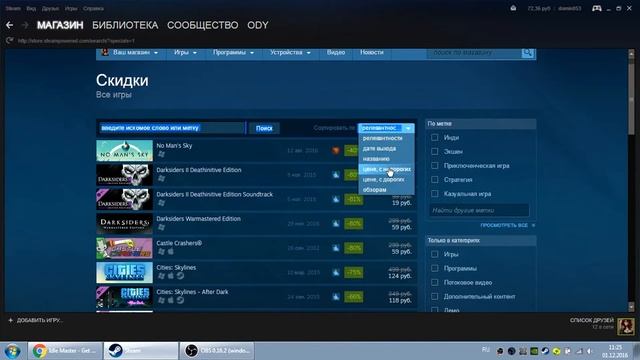Select sort by цене, с дорогих option
Screen dimensions: 640x360
387,180
